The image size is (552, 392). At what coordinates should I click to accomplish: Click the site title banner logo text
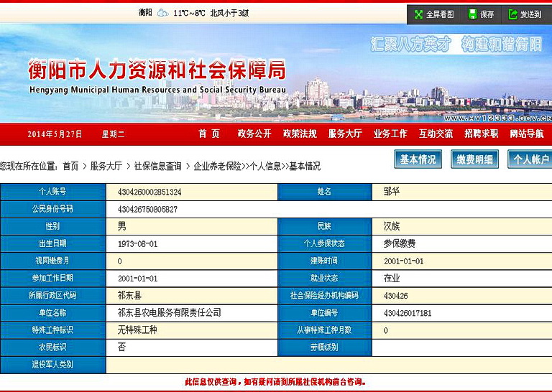click(x=157, y=72)
